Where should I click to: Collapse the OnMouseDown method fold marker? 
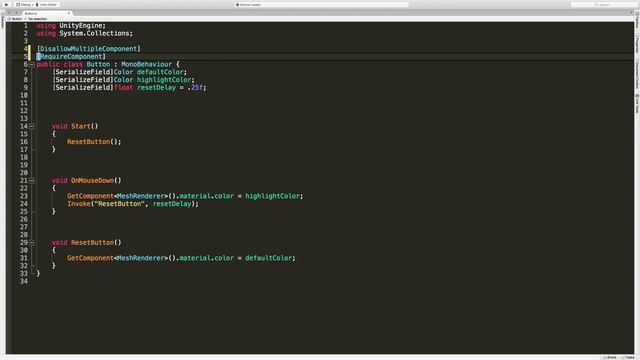tap(31, 180)
